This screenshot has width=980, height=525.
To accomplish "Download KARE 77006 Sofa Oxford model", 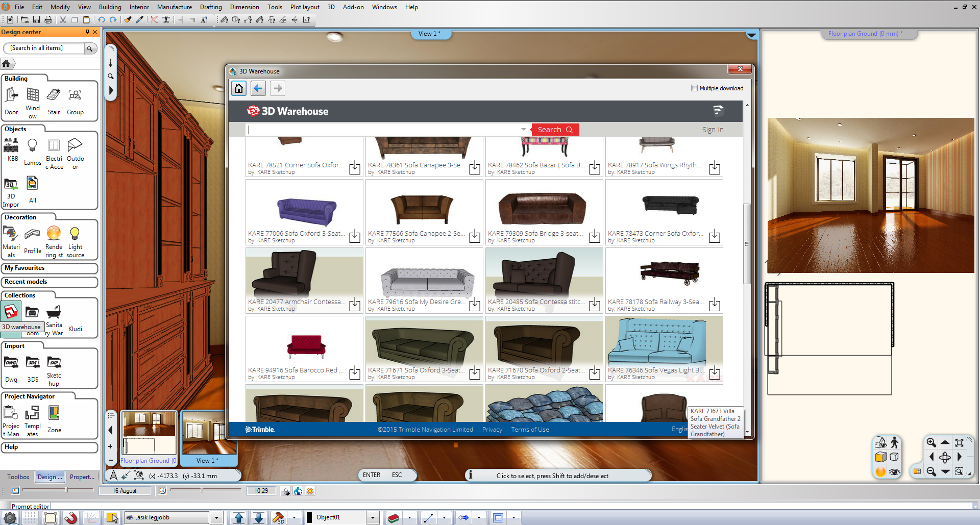I will point(355,236).
